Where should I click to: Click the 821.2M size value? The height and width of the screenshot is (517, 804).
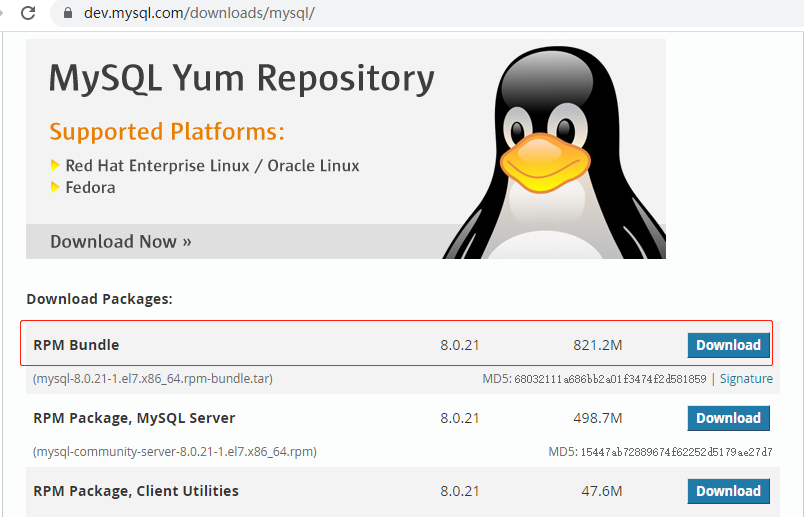click(597, 345)
